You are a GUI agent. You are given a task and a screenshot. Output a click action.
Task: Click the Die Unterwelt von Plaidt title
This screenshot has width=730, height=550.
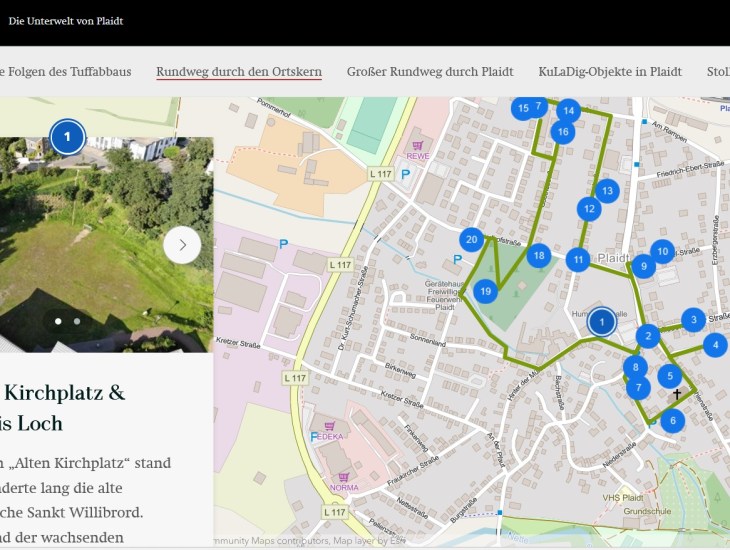coord(66,21)
